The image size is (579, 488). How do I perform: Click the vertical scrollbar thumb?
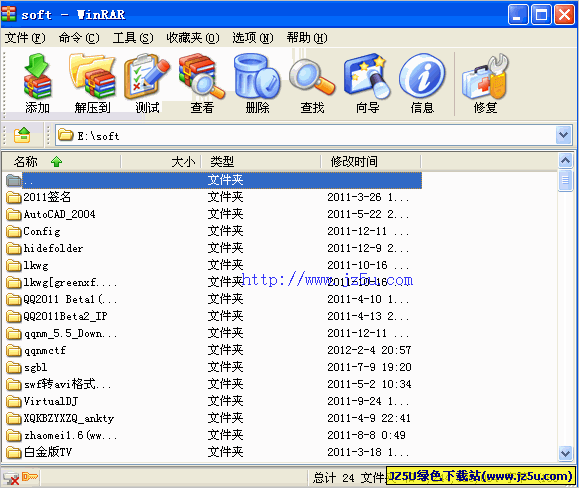point(565,180)
